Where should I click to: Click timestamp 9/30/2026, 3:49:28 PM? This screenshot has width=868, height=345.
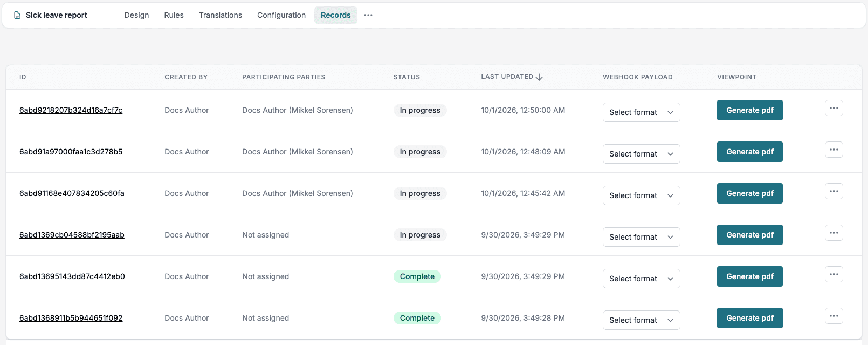coord(523,318)
